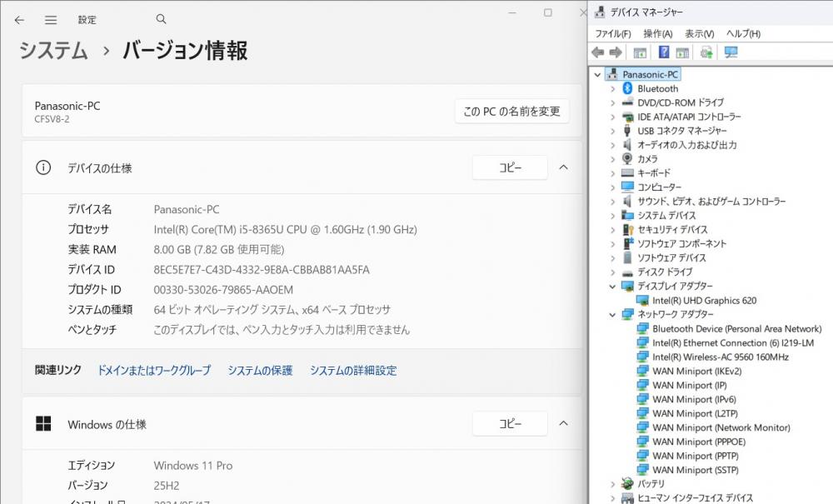Select WAN Miniport (Network Monitor) entry

tap(721, 427)
